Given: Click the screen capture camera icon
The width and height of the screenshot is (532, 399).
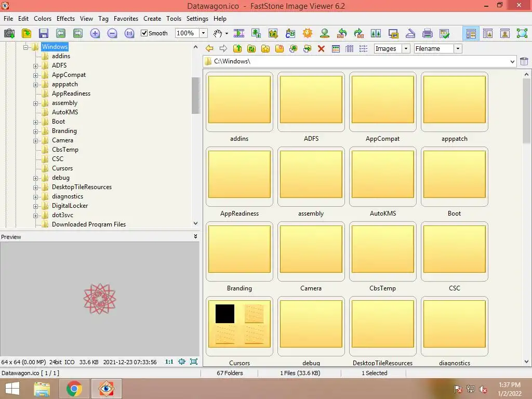Looking at the screenshot, I should (9, 33).
